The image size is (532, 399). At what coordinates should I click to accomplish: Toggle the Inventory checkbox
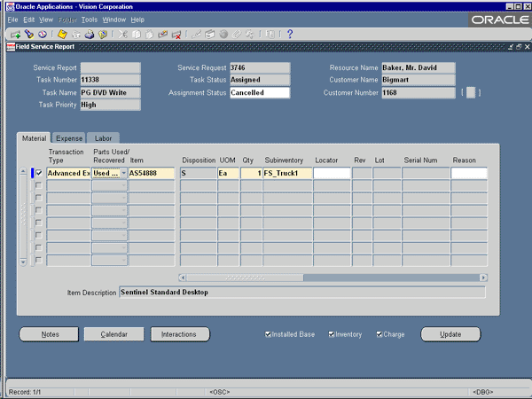(x=332, y=334)
